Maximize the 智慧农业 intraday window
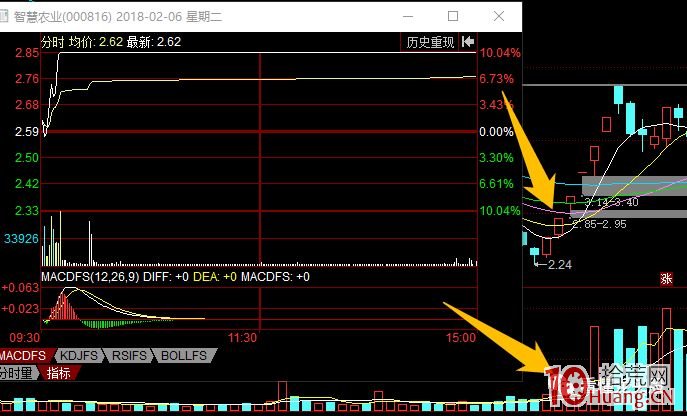687x416 pixels. [x=453, y=16]
